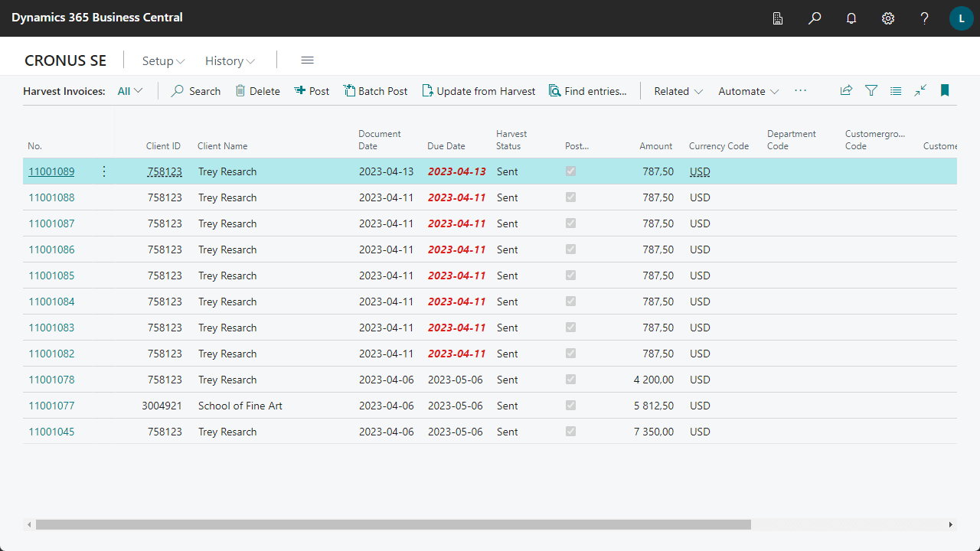Toggle Posted checkbox for invoice 11001077
Viewport: 980px width, 551px height.
pos(570,406)
